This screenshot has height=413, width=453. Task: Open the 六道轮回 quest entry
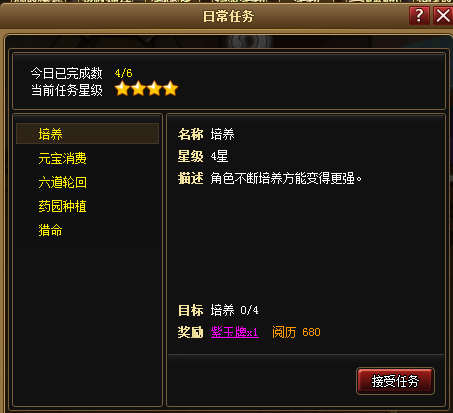tap(62, 182)
